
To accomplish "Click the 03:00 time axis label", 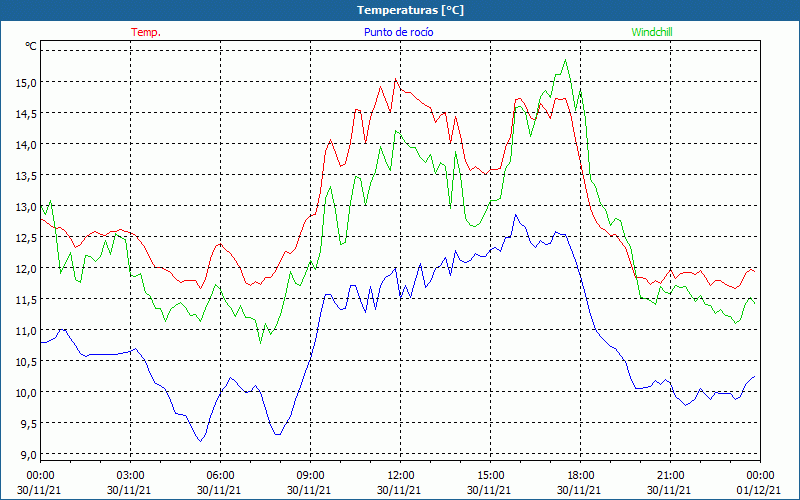I will point(131,476).
